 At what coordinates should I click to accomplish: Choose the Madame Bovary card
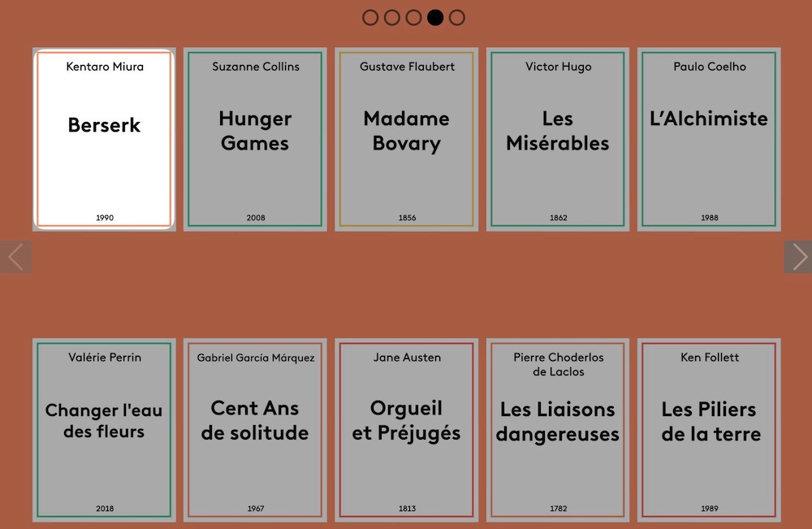click(x=406, y=139)
